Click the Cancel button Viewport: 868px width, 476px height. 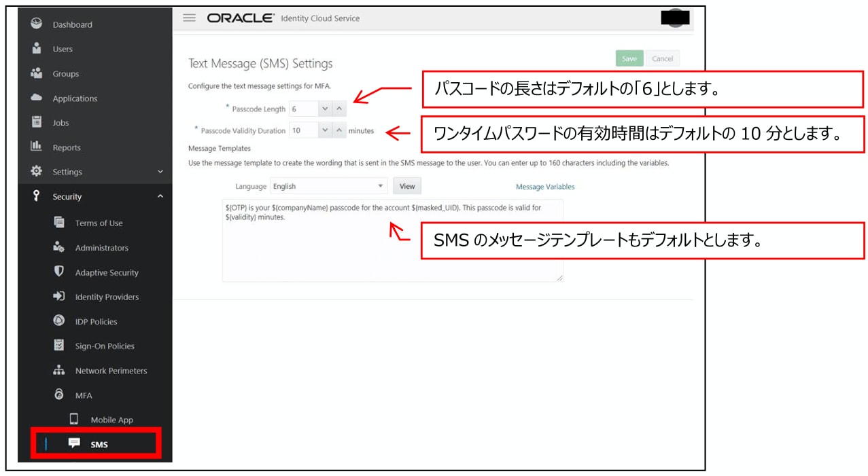click(662, 58)
